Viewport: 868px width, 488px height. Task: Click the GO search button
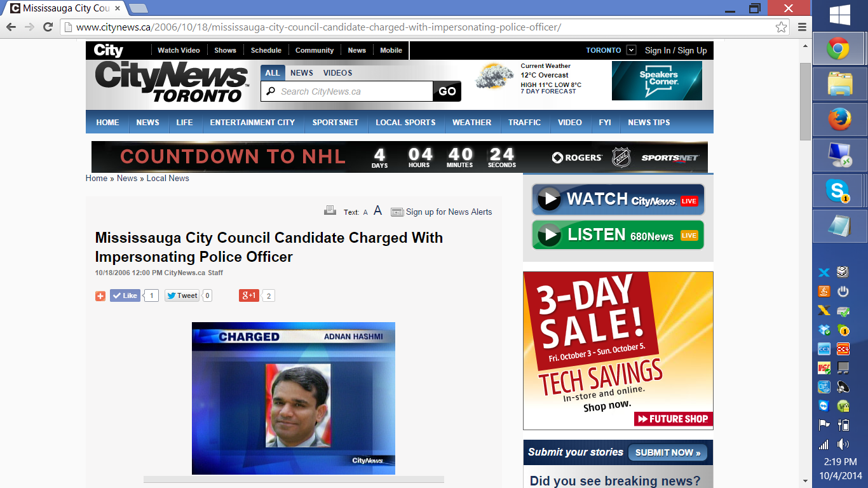point(447,91)
